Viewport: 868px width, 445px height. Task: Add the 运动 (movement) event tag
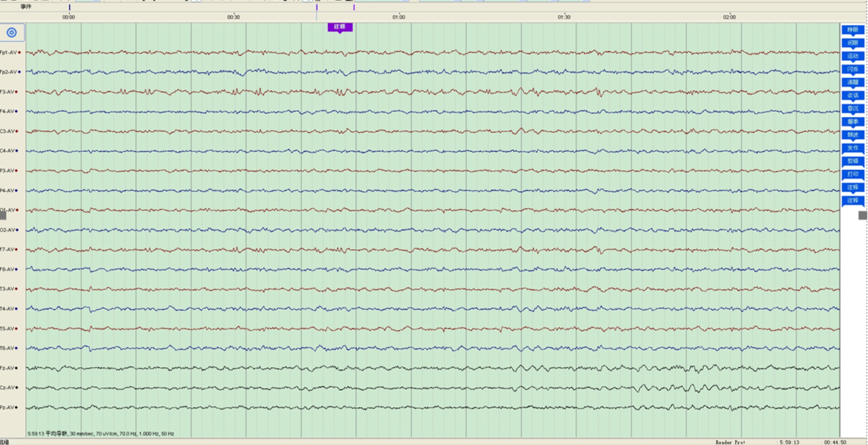tap(852, 56)
